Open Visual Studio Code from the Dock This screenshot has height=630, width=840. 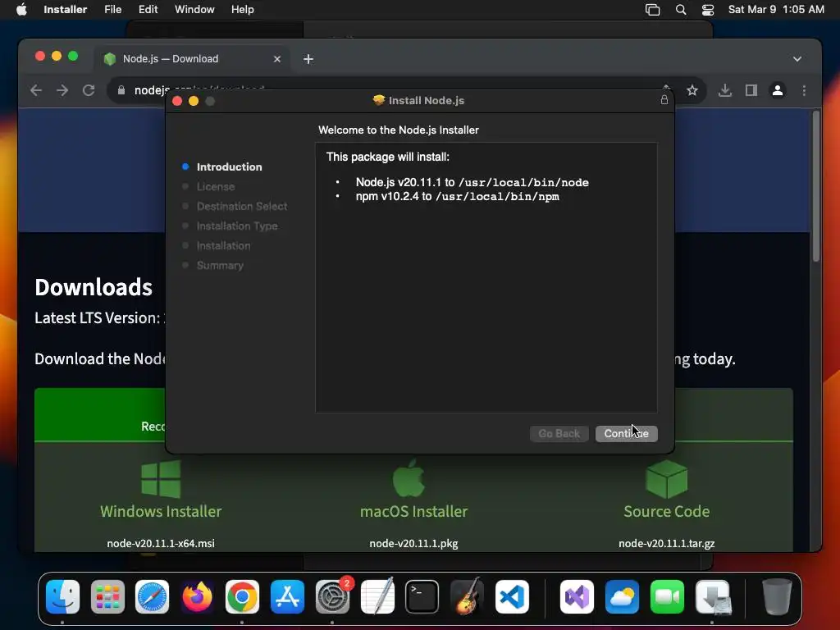click(512, 596)
